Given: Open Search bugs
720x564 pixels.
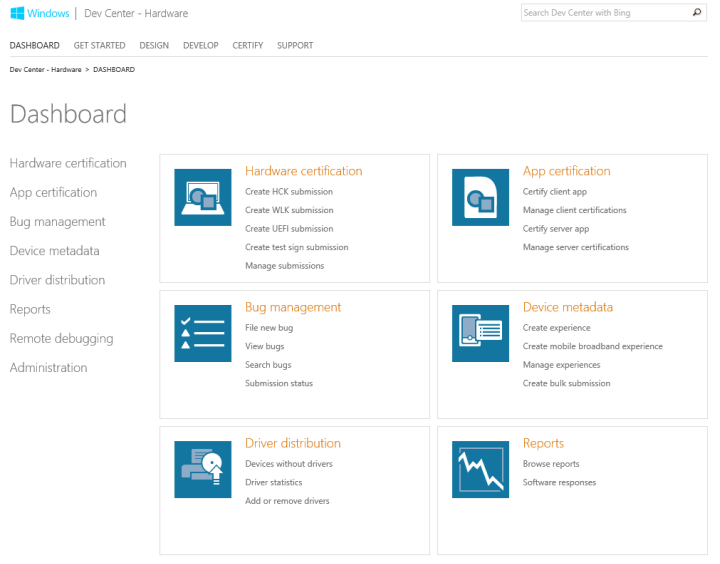Looking at the screenshot, I should (x=268, y=365).
